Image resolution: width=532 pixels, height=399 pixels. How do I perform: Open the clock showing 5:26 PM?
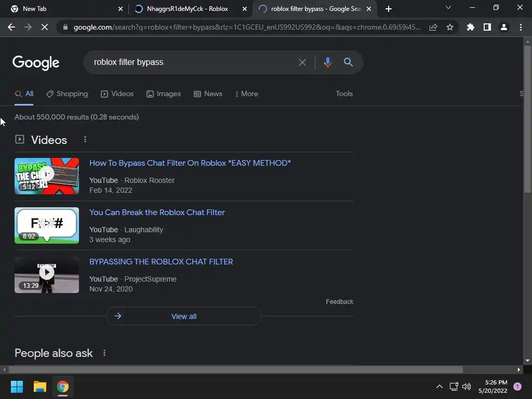pyautogui.click(x=493, y=387)
